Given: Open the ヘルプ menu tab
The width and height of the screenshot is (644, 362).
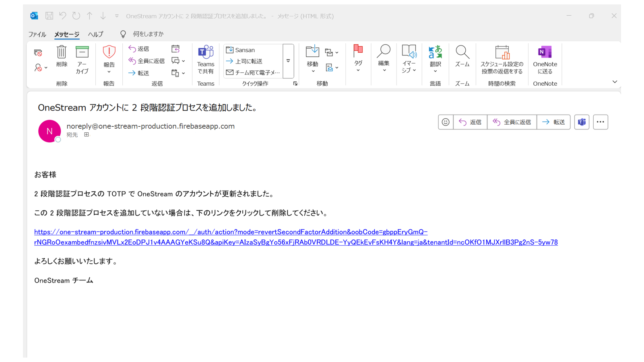Looking at the screenshot, I should point(95,34).
